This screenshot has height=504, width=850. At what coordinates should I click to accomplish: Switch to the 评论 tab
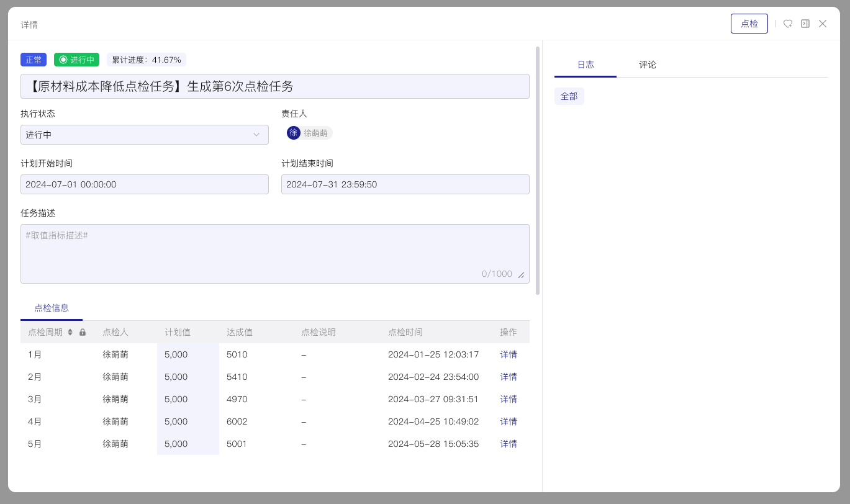click(648, 64)
